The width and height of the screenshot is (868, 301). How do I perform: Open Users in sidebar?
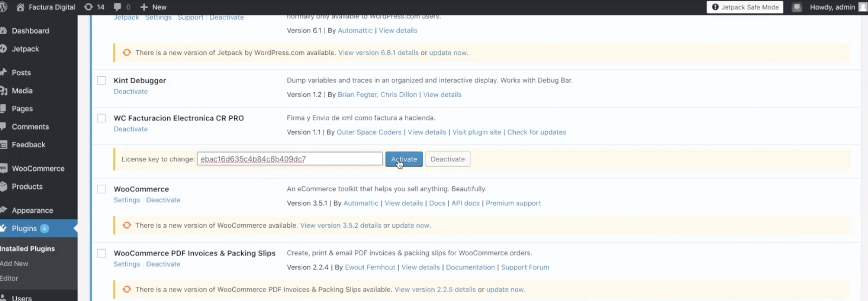(22, 298)
